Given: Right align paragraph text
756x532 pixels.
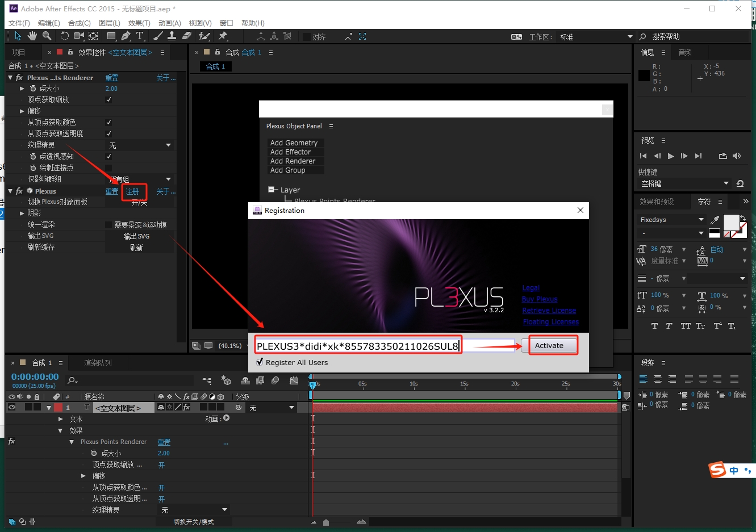Looking at the screenshot, I should 672,379.
